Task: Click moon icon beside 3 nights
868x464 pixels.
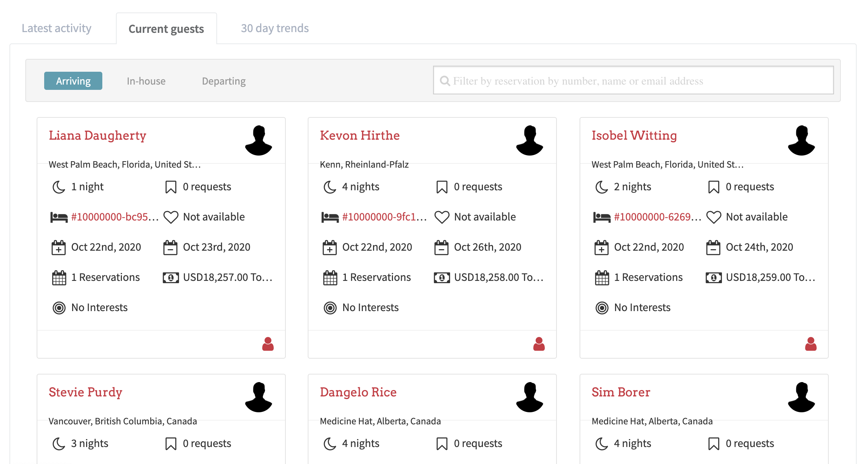Action: (59, 444)
